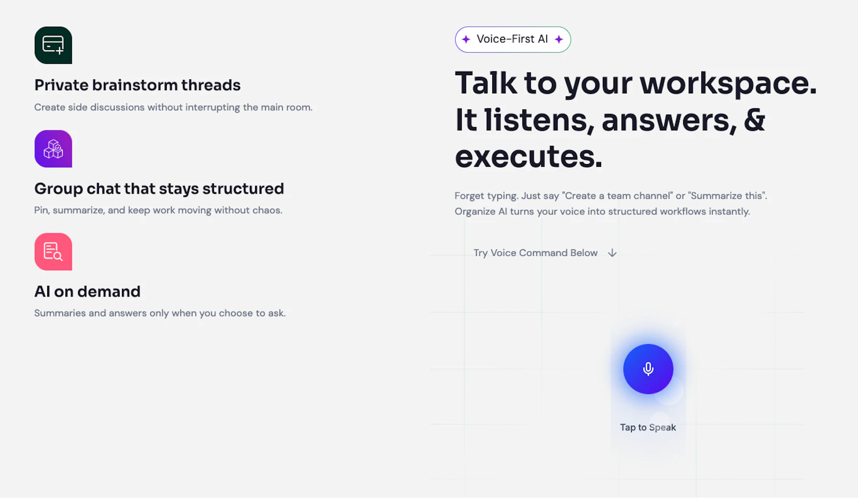This screenshot has width=858, height=504.
Task: Click the 'Forget typing. Just say' paragraph
Action: [x=611, y=204]
